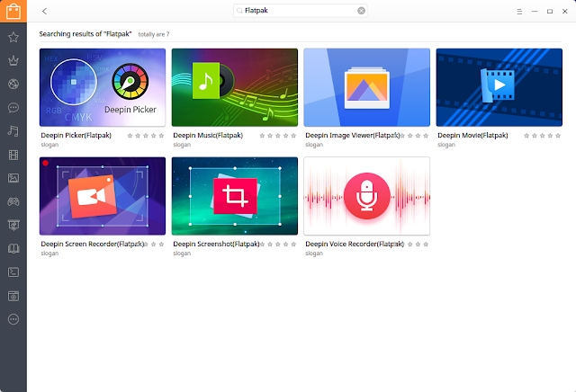The width and height of the screenshot is (576, 392).
Task: Click the 'totally are 7' results count
Action: (154, 34)
